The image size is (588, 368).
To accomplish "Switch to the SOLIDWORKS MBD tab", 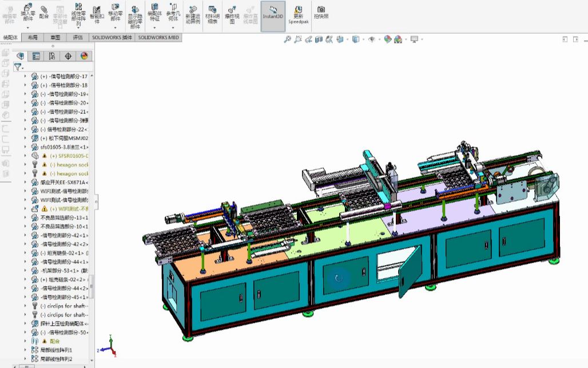I will tap(159, 37).
